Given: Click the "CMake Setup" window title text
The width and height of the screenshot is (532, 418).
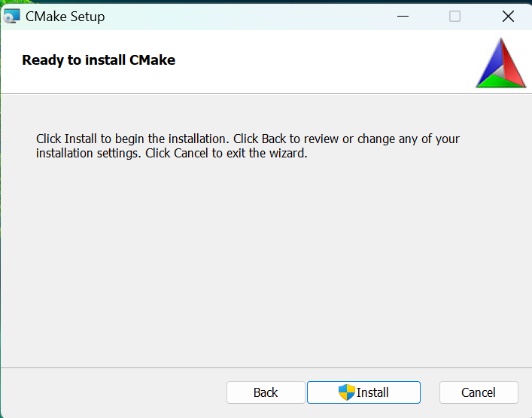Looking at the screenshot, I should (x=65, y=17).
